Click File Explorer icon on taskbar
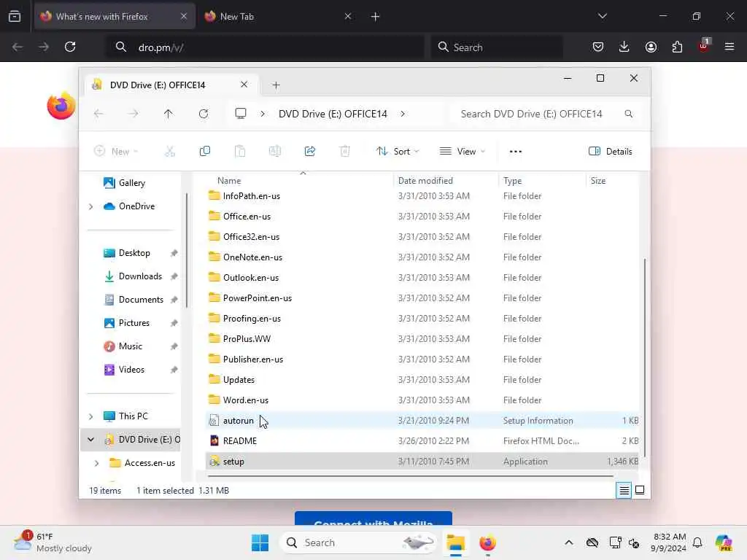This screenshot has height=560, width=747. 455,542
